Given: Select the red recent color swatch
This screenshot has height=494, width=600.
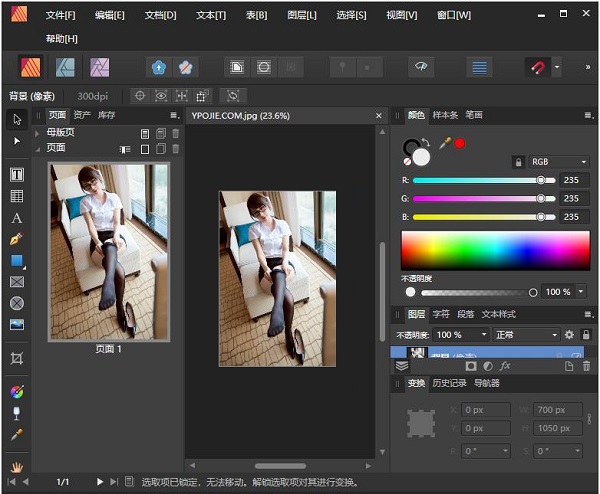Looking at the screenshot, I should (460, 144).
